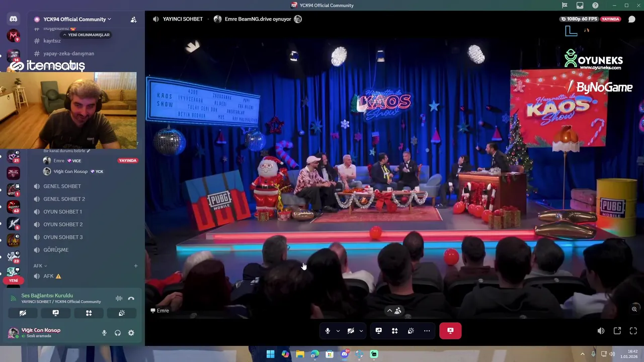Open the soundboard from the voice panel

pyautogui.click(x=121, y=313)
